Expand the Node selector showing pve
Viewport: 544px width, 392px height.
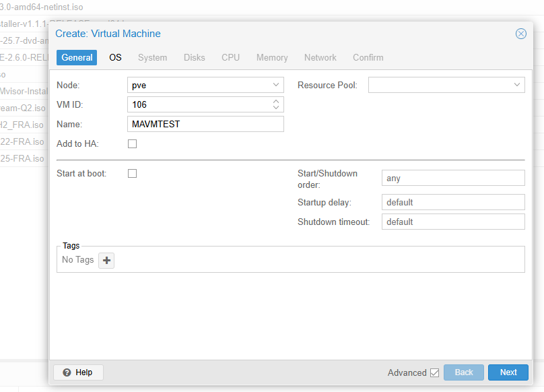[x=276, y=85]
